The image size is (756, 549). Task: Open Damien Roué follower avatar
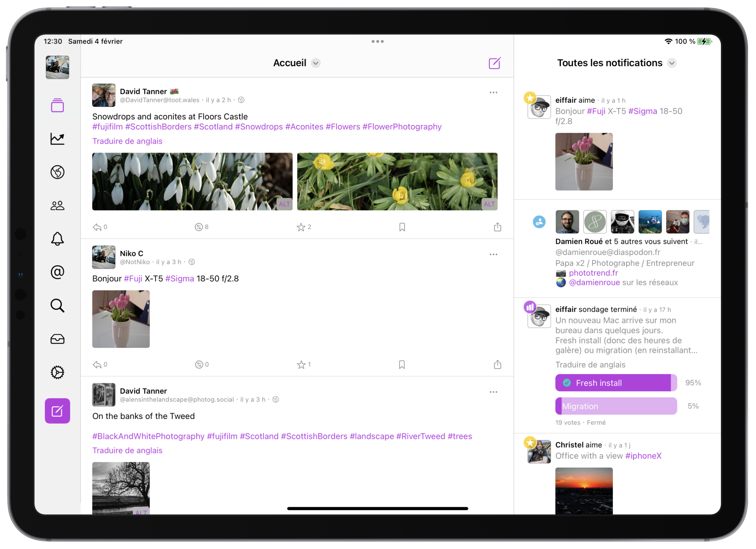click(567, 222)
